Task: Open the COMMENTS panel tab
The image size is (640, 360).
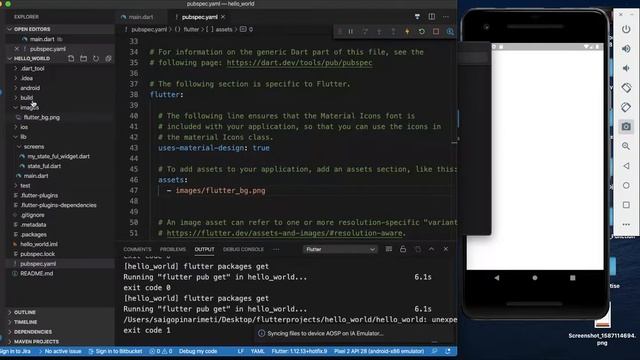Action: point(137,249)
